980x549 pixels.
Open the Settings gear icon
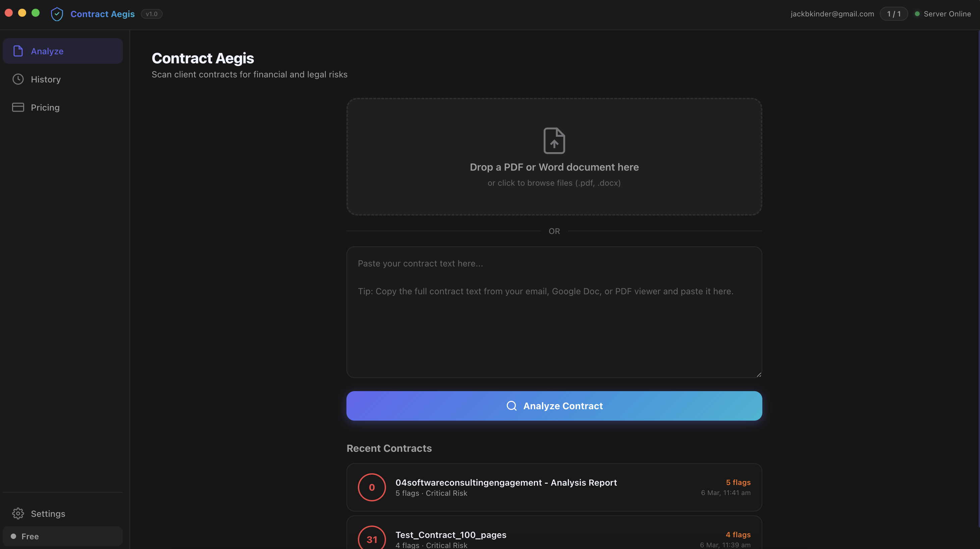[x=17, y=514]
